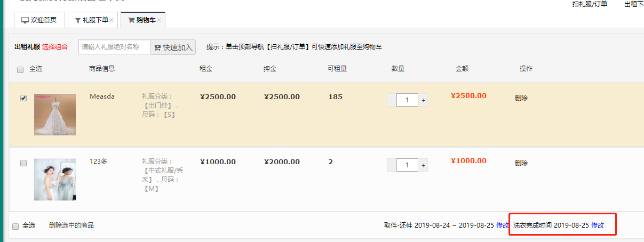
Task: Increase the Measda quantity with the plus button
Action: pyautogui.click(x=423, y=100)
